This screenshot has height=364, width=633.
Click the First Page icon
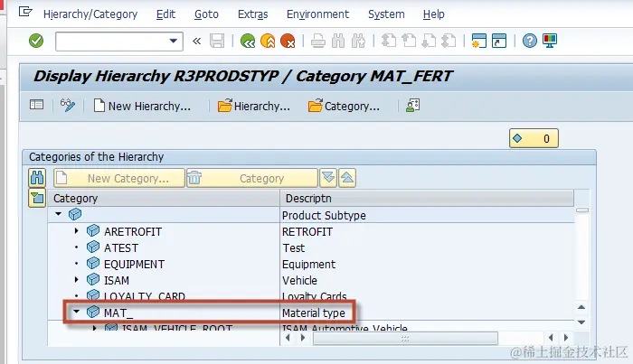coord(388,41)
